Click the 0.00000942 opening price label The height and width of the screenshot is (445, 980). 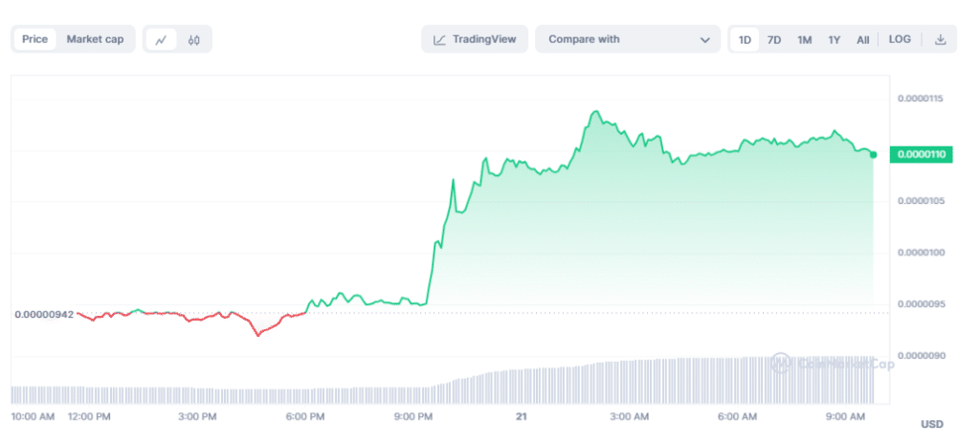pyautogui.click(x=44, y=314)
